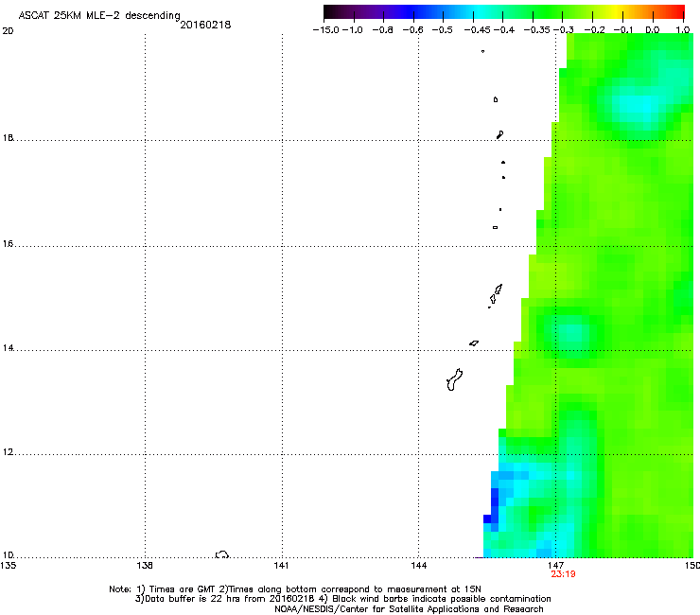Click the red end of the color bar
700x615 pixels.
point(678,12)
